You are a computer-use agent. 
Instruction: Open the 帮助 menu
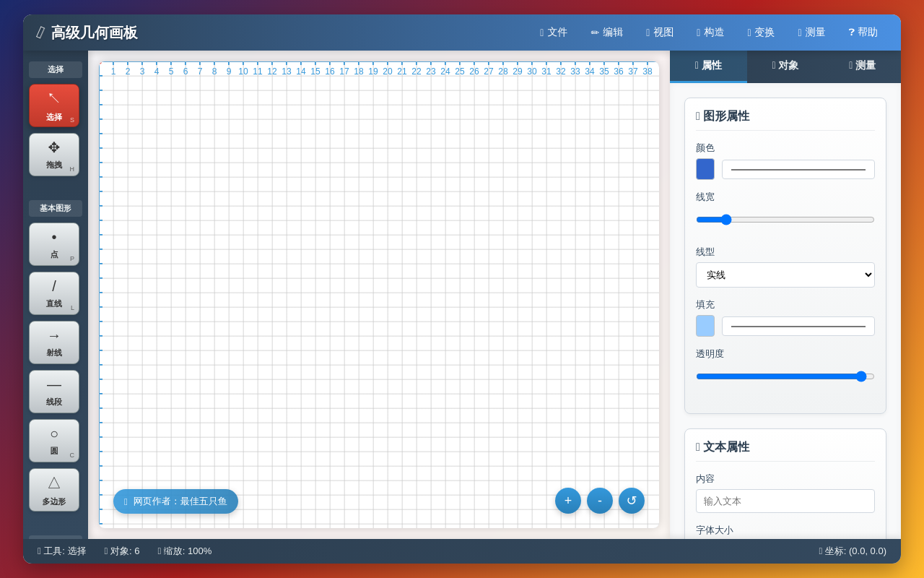pyautogui.click(x=863, y=33)
